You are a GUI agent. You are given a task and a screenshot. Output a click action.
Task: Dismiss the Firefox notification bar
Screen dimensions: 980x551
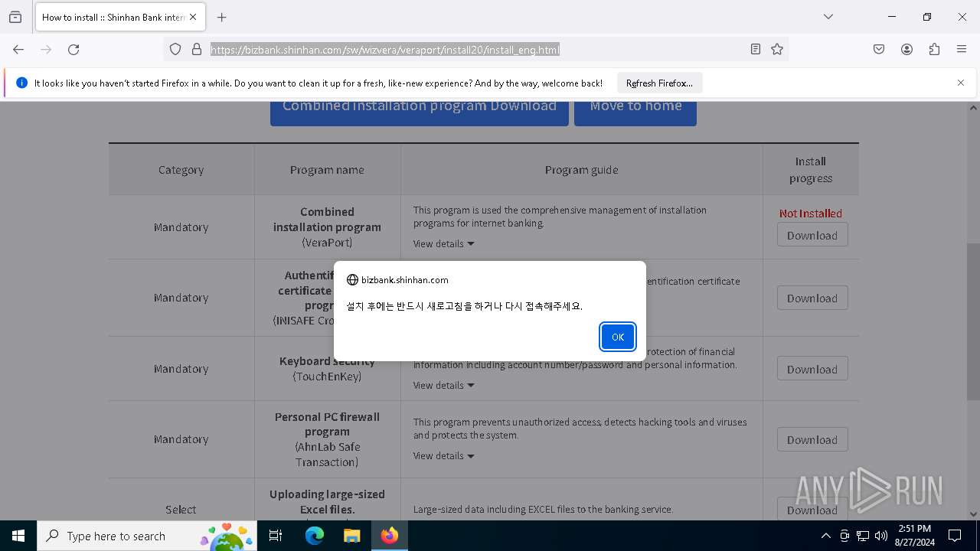click(x=961, y=83)
